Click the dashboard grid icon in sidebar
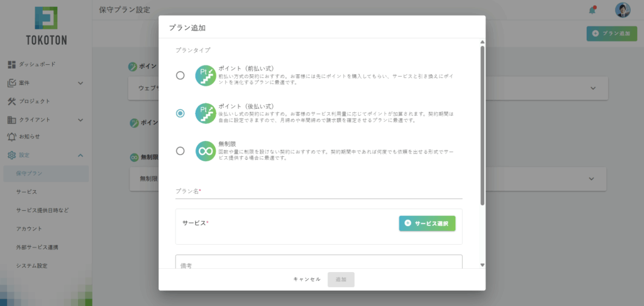The width and height of the screenshot is (644, 306). (11, 64)
